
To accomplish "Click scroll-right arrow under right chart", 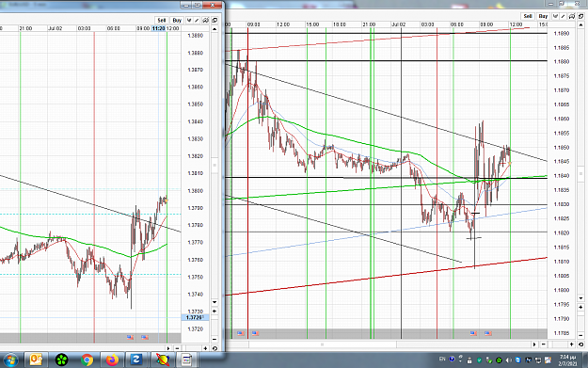I will click(534, 344).
